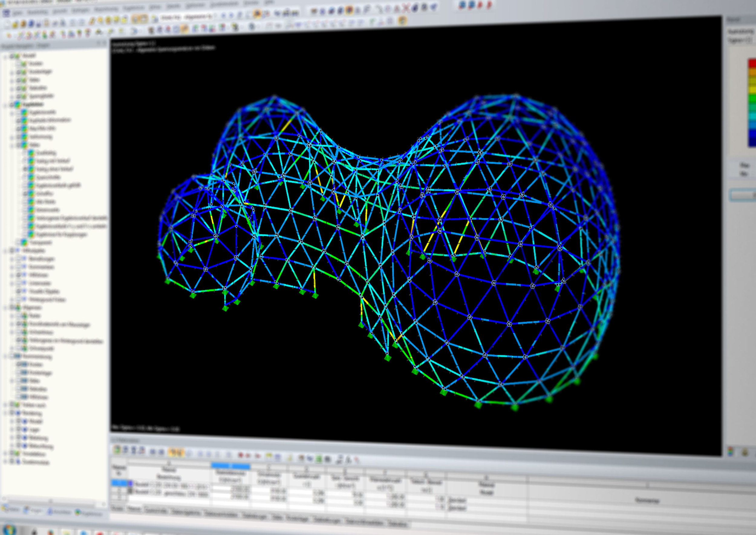
Task: Open the Hilfe menu
Action: coord(269,2)
